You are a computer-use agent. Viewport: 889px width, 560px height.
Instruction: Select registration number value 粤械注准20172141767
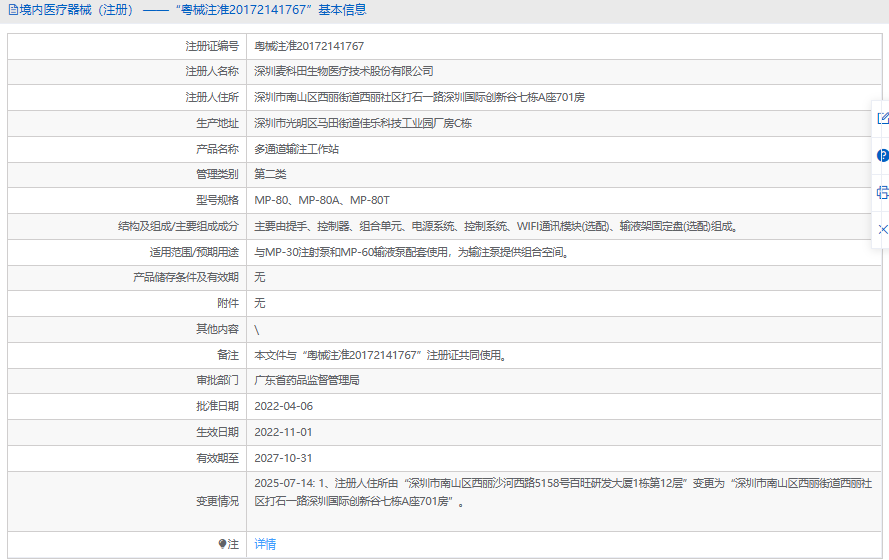point(309,46)
